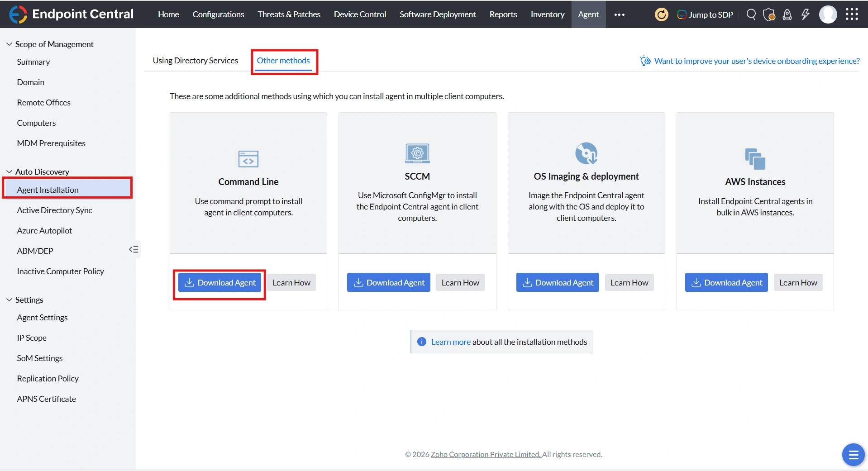This screenshot has height=471, width=868.
Task: Click the Endpoint Central logo icon
Action: [18, 14]
